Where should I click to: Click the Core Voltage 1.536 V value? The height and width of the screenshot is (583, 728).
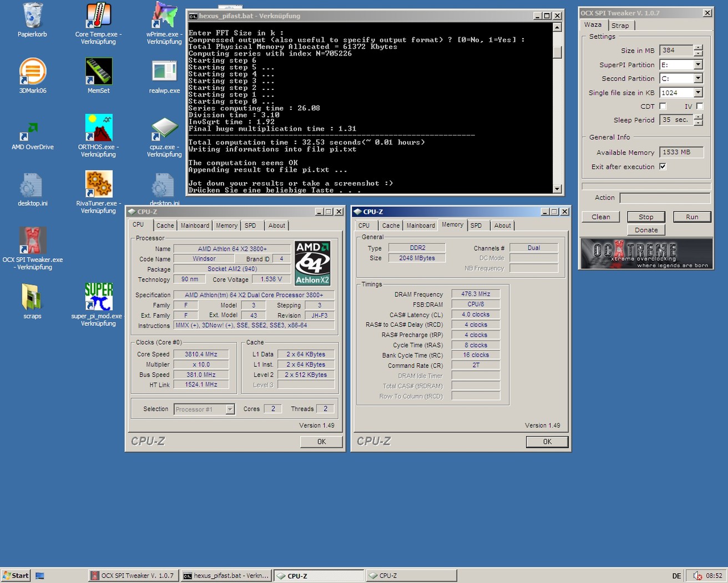point(271,279)
